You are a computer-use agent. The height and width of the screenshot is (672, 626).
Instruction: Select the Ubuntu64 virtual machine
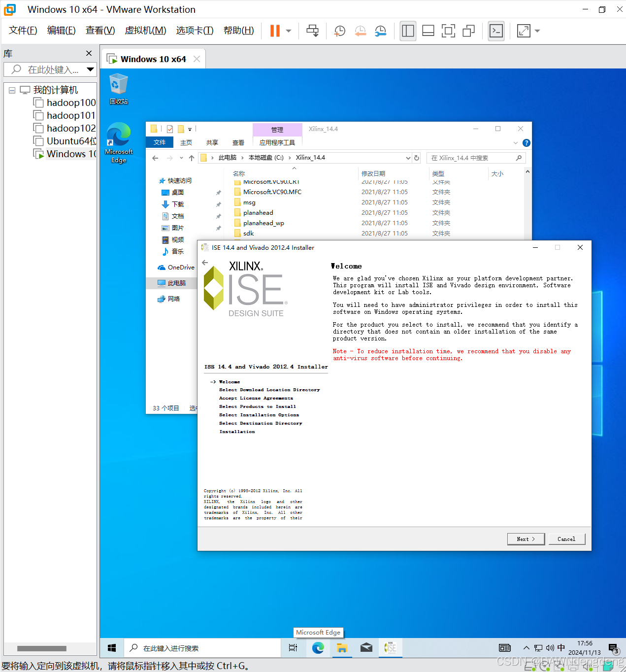coord(65,141)
